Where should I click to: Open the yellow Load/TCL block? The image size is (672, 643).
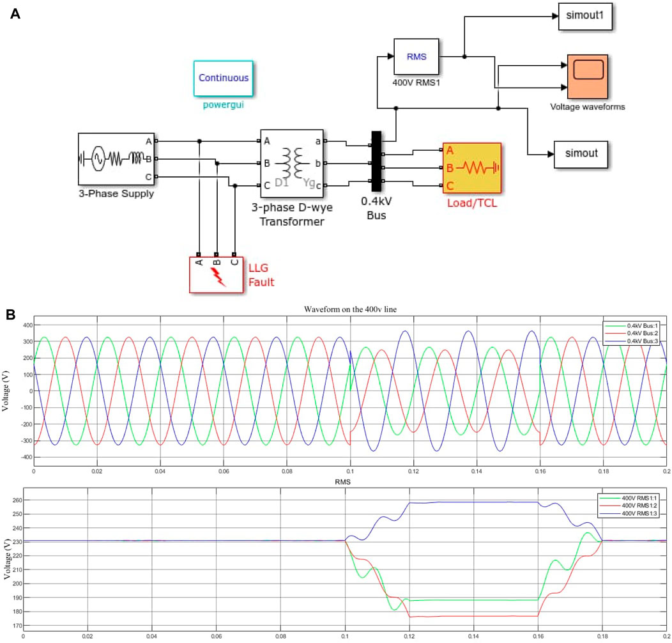pyautogui.click(x=472, y=168)
